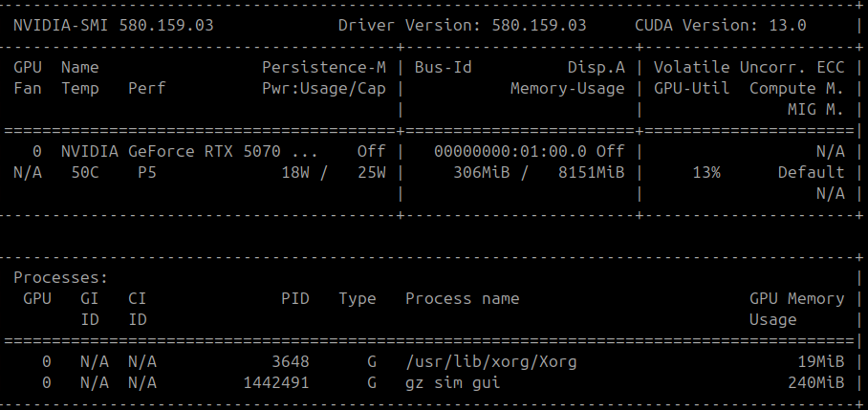Image resolution: width=868 pixels, height=410 pixels.
Task: Select the 306MiB memory used value
Action: click(482, 173)
